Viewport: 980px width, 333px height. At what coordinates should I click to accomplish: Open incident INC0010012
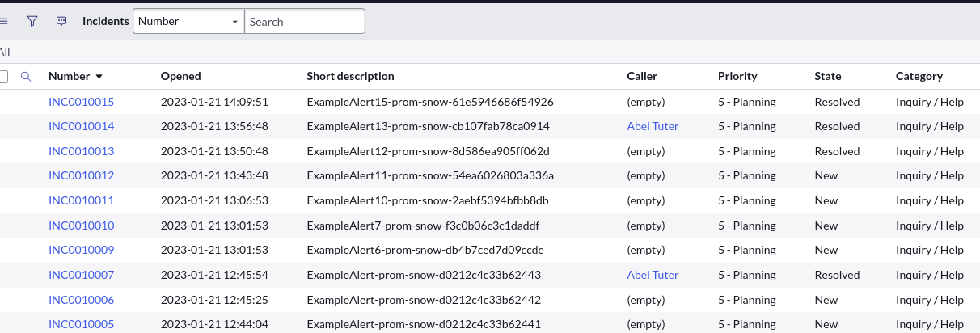coord(81,175)
